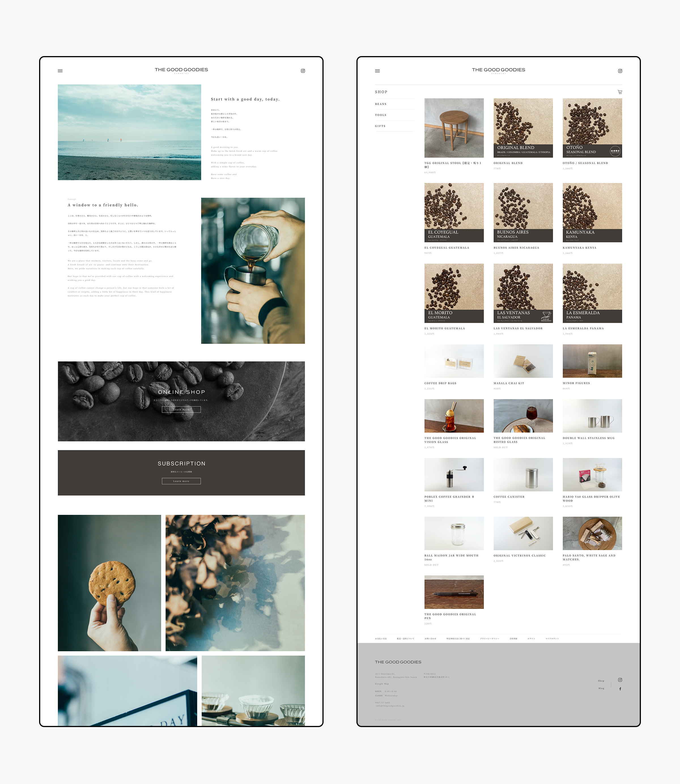Open the shopping cart icon
The width and height of the screenshot is (680, 784).
pos(620,92)
